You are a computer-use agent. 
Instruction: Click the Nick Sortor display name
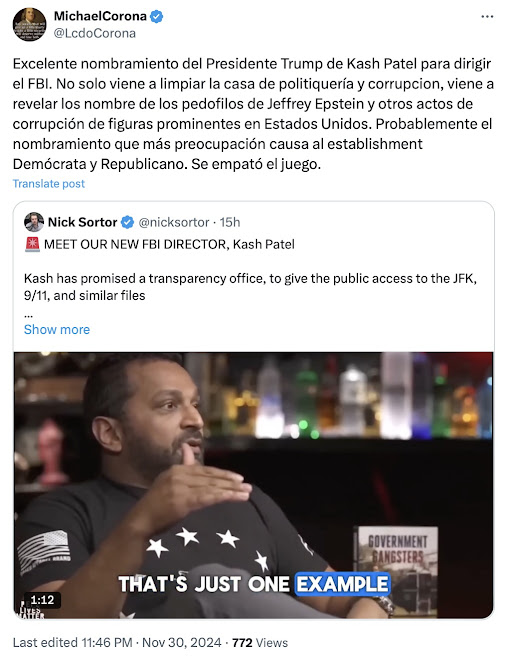(x=82, y=222)
